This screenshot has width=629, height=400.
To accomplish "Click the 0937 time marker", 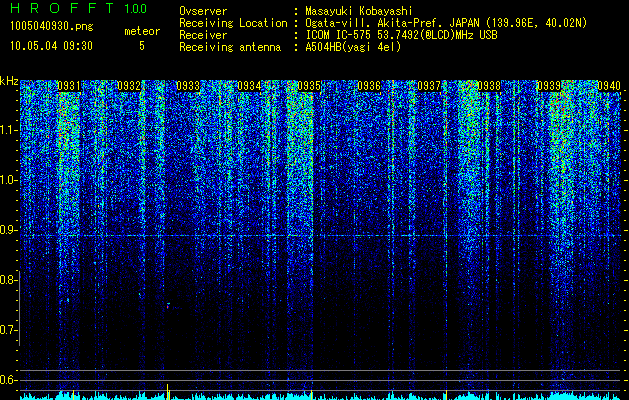I will tap(429, 86).
